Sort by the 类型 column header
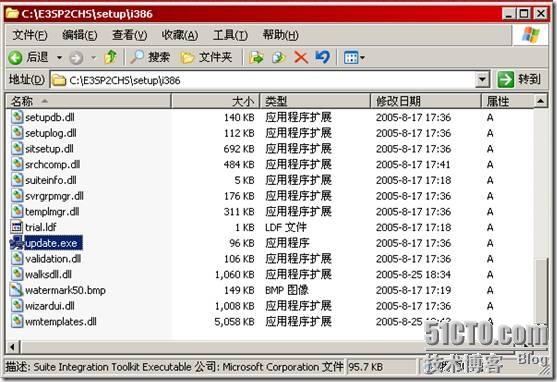This screenshot has width=557, height=382. coord(315,101)
